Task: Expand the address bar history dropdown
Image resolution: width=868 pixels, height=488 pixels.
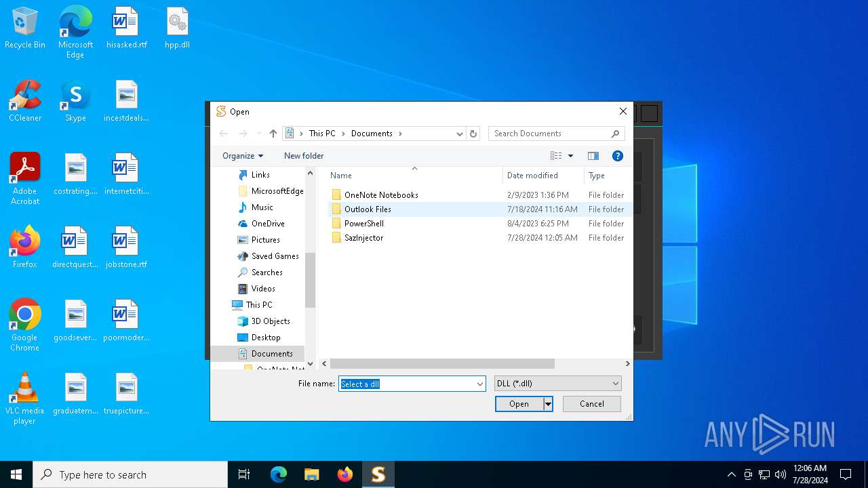Action: tap(459, 134)
